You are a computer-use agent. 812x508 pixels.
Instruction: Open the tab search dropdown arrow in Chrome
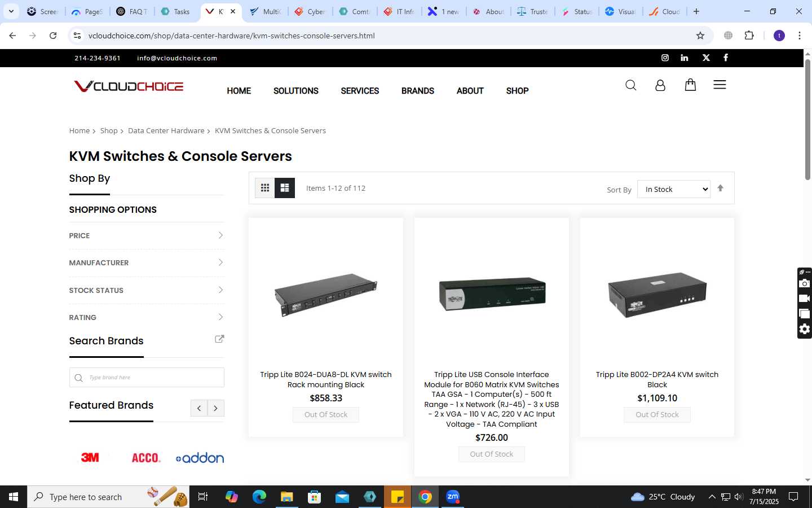[11, 11]
